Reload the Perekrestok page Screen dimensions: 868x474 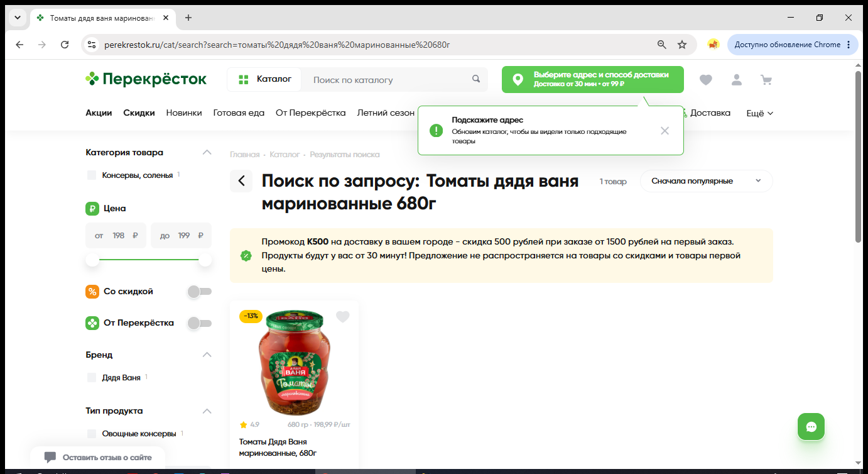pos(65,45)
